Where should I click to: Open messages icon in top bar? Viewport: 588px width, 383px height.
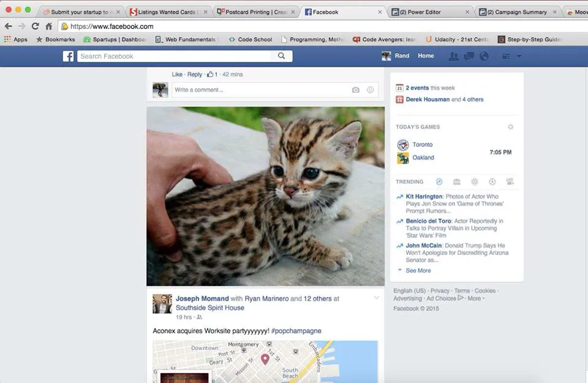469,56
